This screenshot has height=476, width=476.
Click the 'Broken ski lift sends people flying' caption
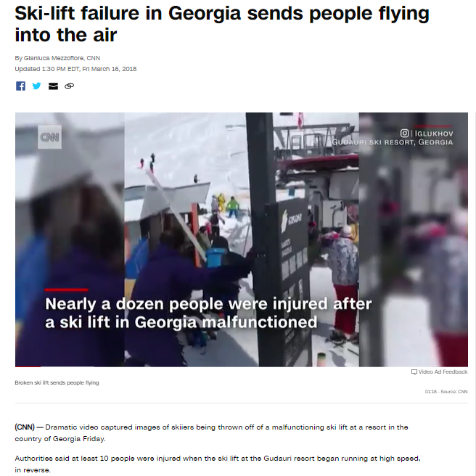[57, 383]
